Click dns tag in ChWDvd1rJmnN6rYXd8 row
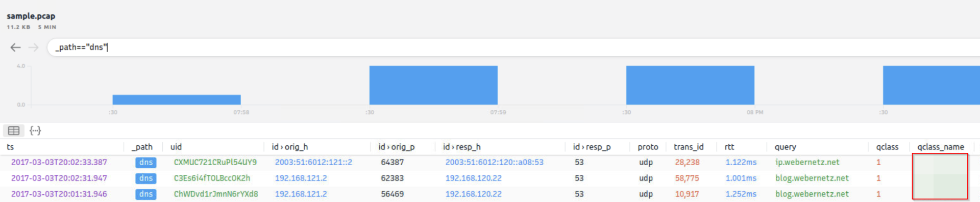Image resolution: width=980 pixels, height=202 pixels. (146, 194)
